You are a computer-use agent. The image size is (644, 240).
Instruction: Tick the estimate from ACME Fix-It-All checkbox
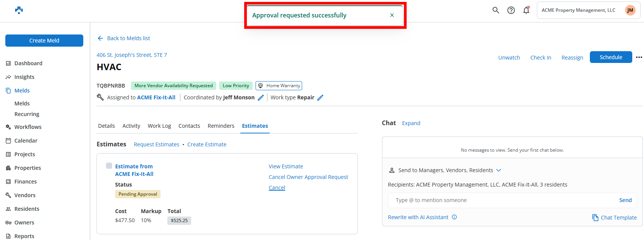coord(109,166)
